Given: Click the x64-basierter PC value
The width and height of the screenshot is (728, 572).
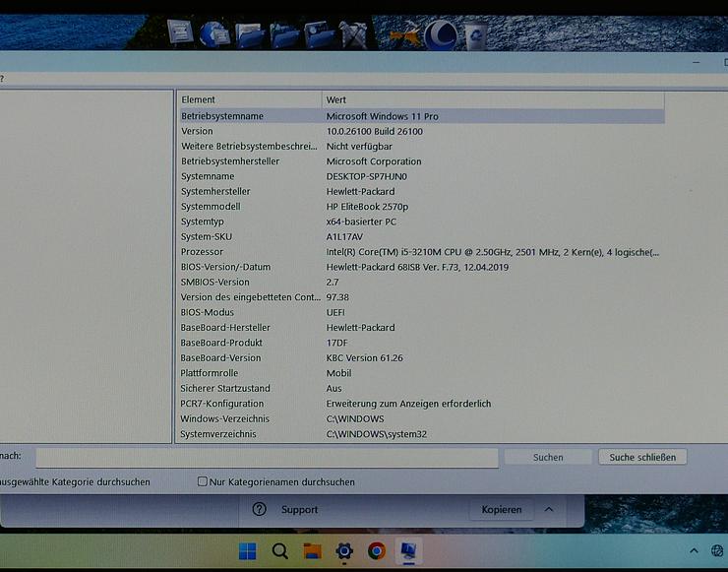Looking at the screenshot, I should pos(361,222).
